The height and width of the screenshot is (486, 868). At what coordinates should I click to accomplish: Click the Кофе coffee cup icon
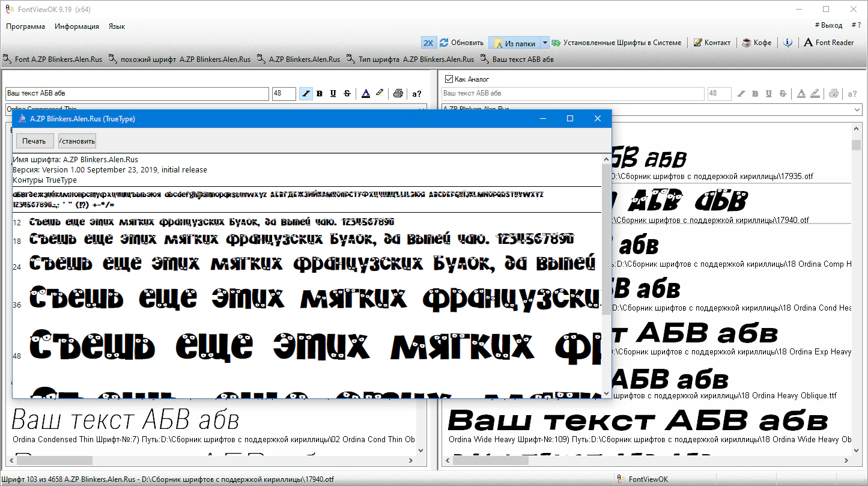coord(747,43)
